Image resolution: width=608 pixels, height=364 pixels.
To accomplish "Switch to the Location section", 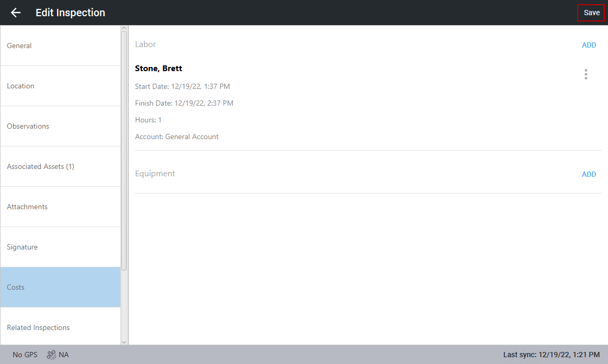I will (60, 86).
